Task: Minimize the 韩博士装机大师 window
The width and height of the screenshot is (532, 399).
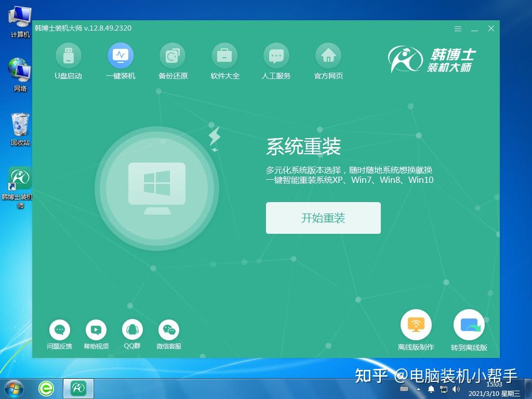Action: point(475,29)
